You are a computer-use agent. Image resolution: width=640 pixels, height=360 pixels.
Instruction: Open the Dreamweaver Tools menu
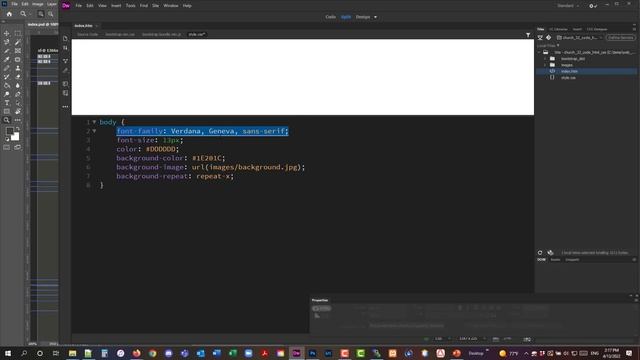131,6
